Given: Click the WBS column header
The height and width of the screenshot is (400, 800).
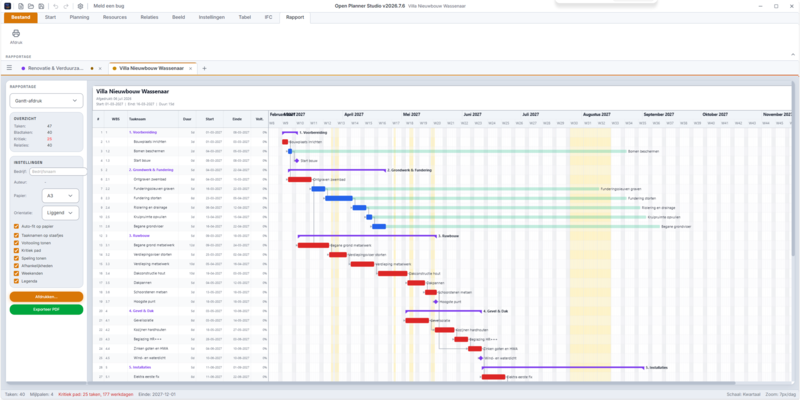Looking at the screenshot, I should [115, 119].
